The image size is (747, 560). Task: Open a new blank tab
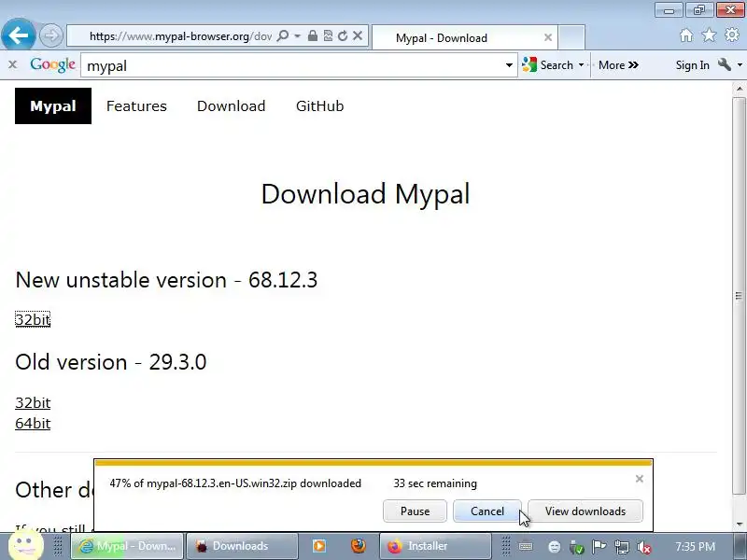tap(571, 37)
